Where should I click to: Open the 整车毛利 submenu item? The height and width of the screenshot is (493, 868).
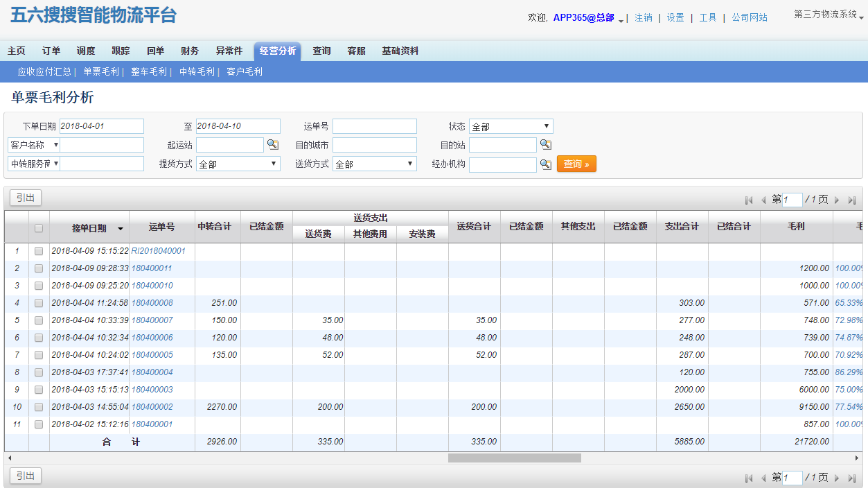tap(148, 71)
